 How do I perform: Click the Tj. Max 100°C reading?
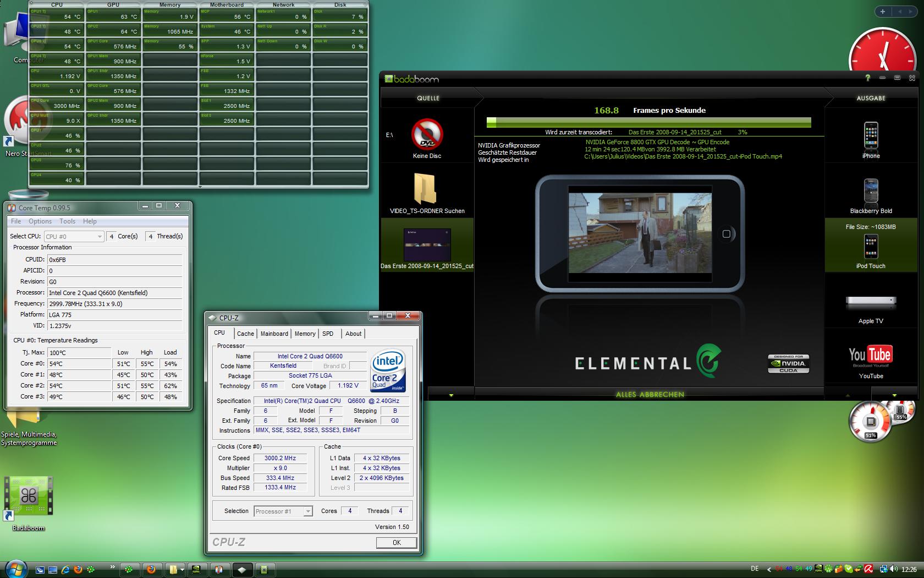[79, 353]
